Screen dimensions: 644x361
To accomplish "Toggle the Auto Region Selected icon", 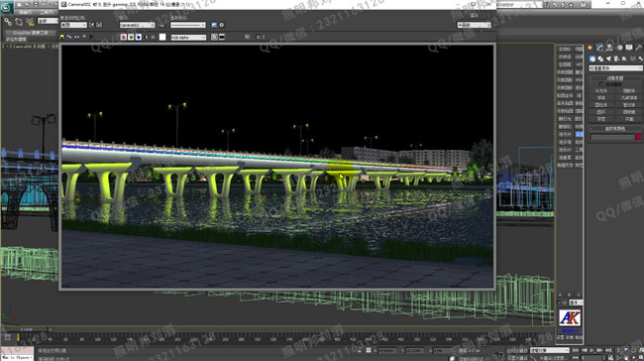I will 99,25.
